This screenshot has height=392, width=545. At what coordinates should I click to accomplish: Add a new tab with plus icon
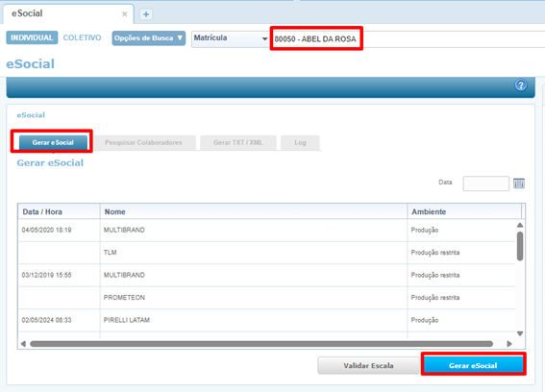[x=146, y=14]
